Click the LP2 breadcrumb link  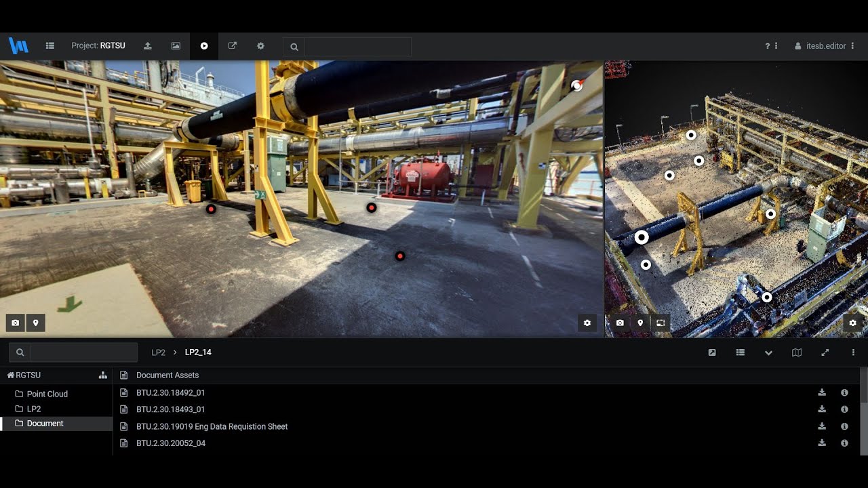click(158, 352)
